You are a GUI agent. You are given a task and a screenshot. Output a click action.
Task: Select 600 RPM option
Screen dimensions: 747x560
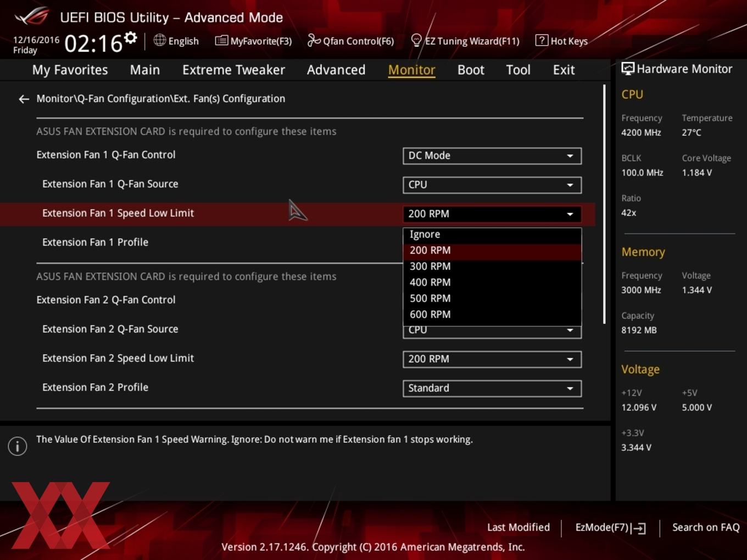tap(492, 314)
